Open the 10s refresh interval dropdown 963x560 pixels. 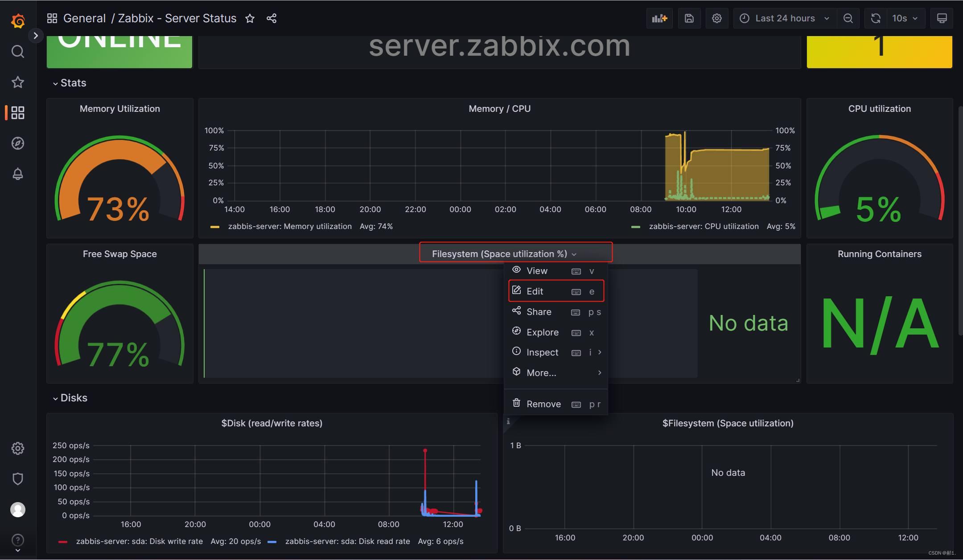(x=905, y=18)
